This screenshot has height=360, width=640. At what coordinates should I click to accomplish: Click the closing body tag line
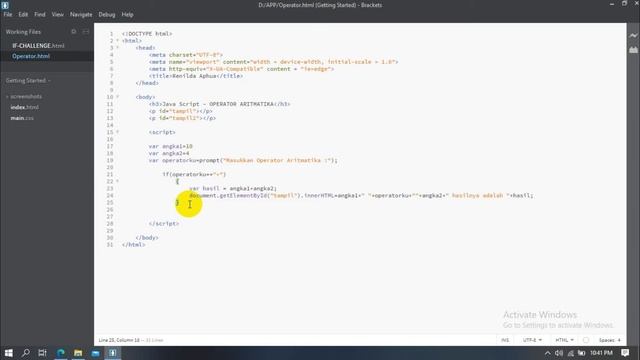coord(147,238)
